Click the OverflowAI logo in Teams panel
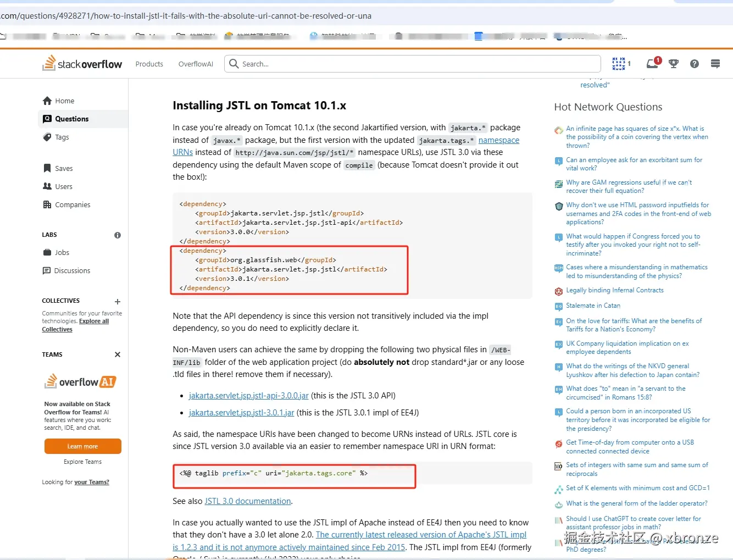 (80, 381)
